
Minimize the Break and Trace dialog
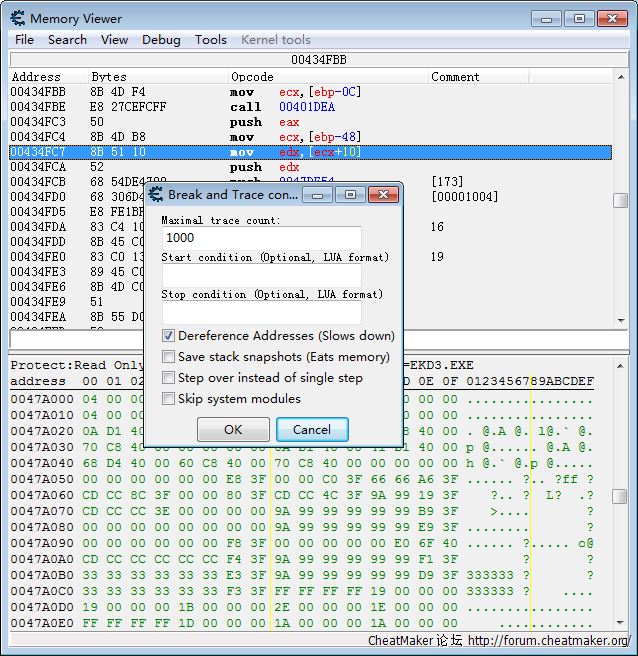click(321, 194)
